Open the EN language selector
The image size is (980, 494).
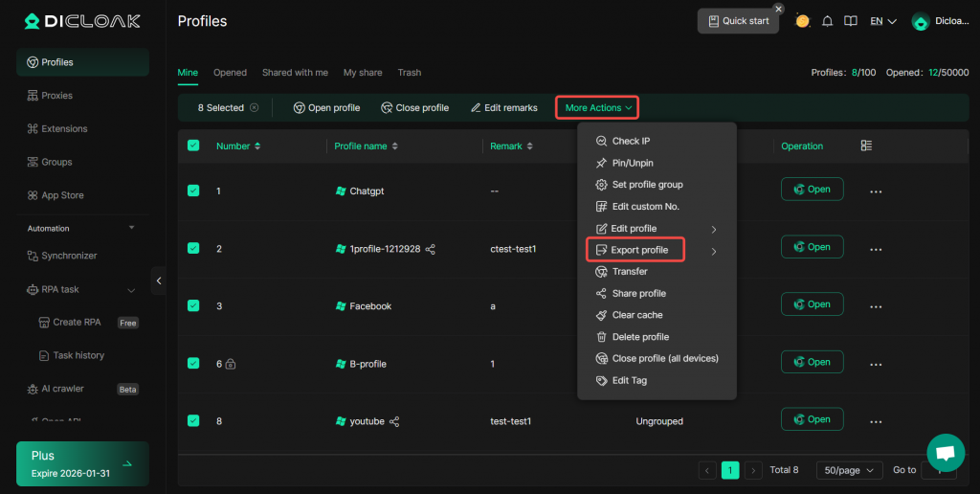pos(882,21)
